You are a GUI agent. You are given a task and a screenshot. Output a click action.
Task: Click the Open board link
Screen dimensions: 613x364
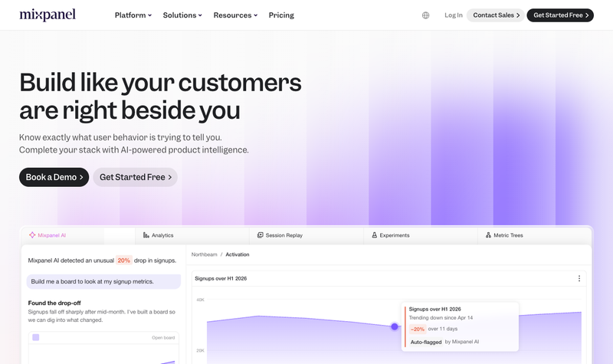pos(163,338)
